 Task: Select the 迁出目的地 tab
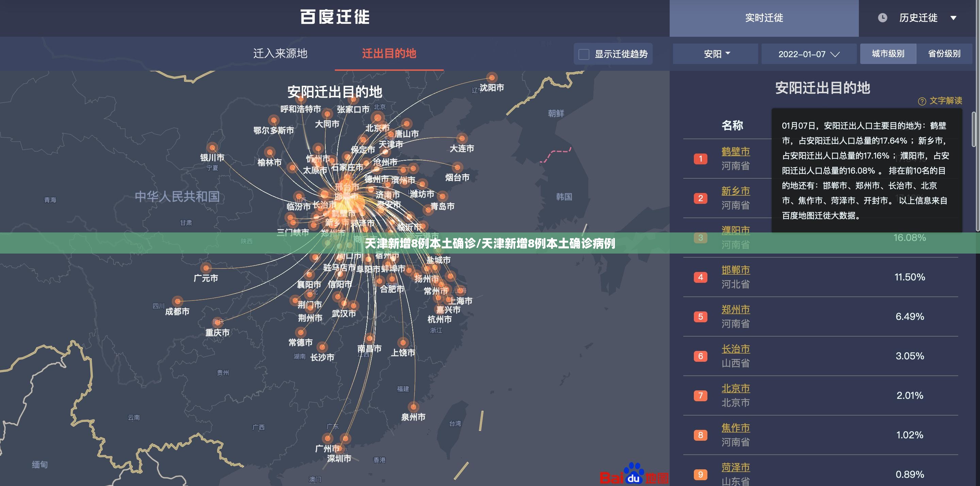(389, 53)
